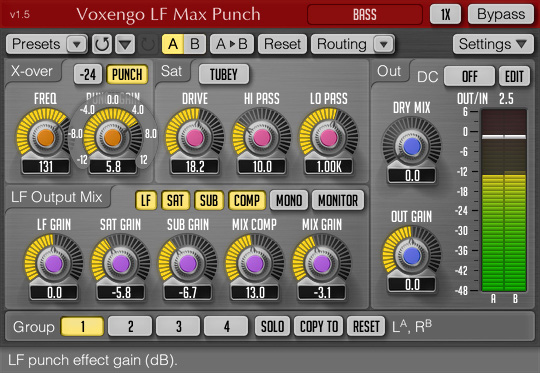Click COPY TO in the Group bar
Image resolution: width=540 pixels, height=373 pixels.
[319, 326]
